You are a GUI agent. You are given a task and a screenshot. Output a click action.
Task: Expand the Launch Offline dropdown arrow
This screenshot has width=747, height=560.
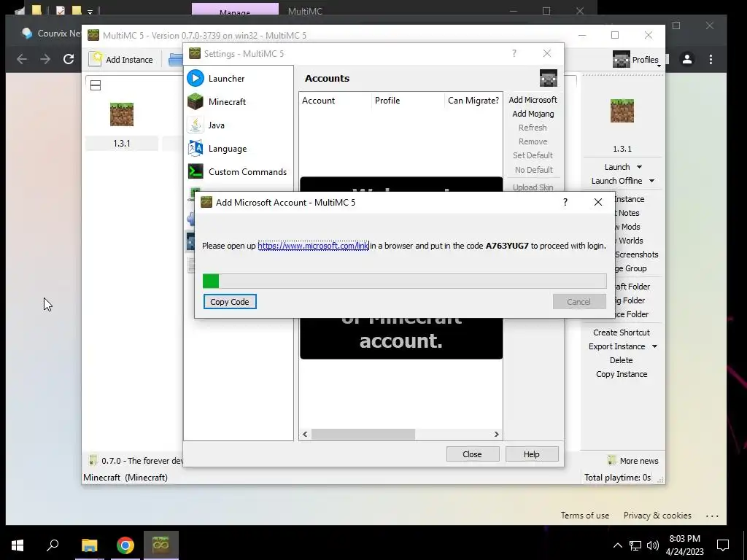click(x=651, y=181)
